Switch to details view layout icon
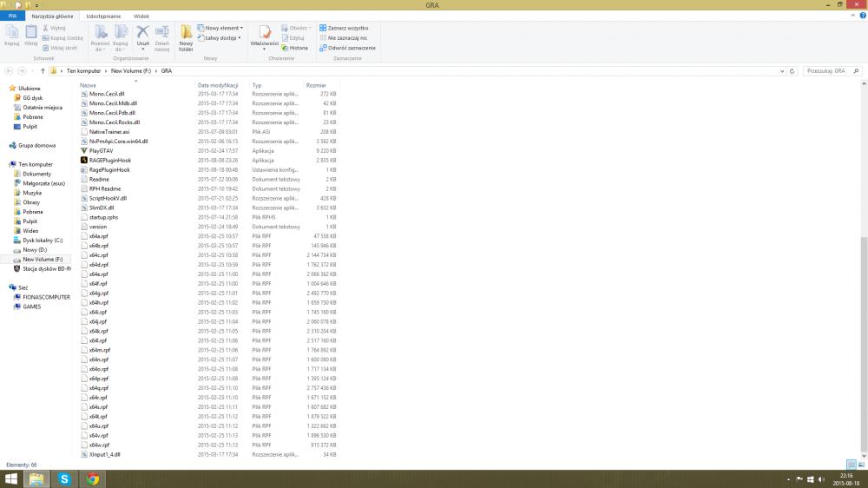 [851, 465]
